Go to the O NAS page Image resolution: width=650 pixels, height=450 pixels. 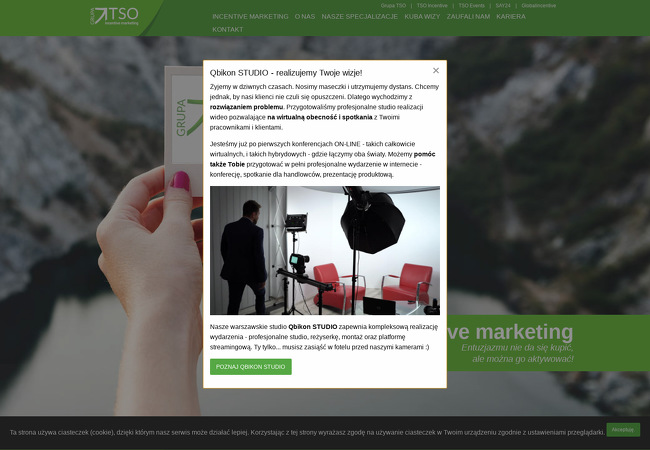coord(305,17)
